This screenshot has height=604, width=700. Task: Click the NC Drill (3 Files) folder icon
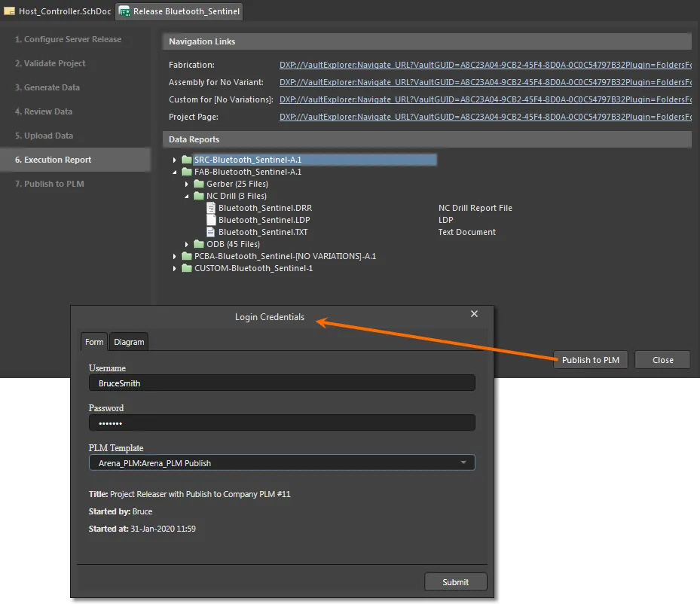[x=199, y=196]
